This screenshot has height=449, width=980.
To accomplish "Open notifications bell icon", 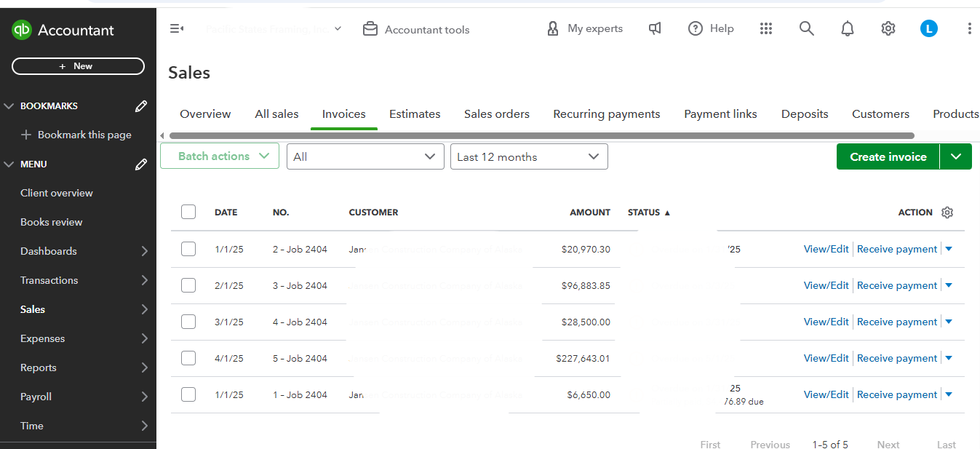I will coord(847,28).
